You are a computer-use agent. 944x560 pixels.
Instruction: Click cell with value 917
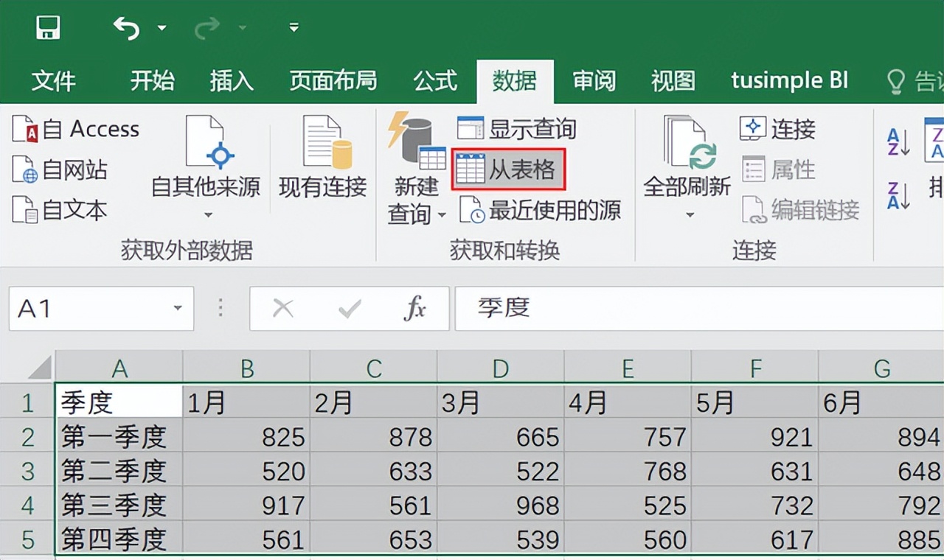(x=246, y=505)
